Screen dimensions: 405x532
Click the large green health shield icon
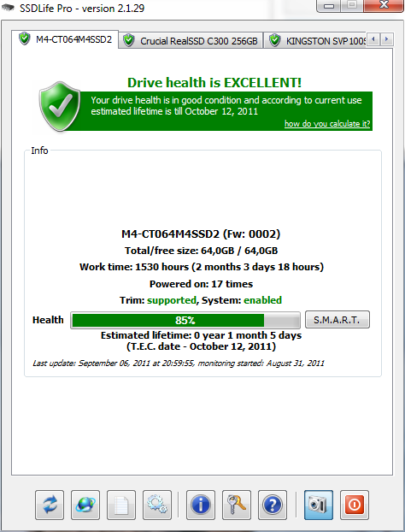(x=60, y=107)
